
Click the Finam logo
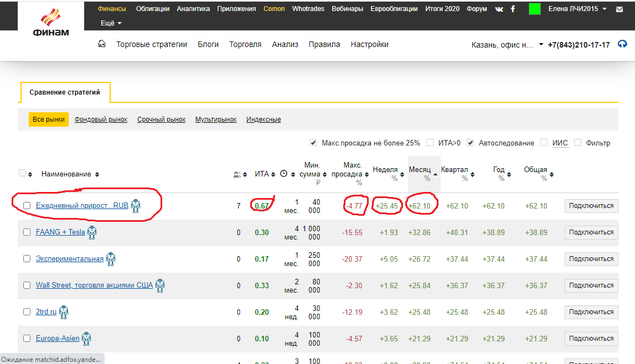(x=50, y=22)
